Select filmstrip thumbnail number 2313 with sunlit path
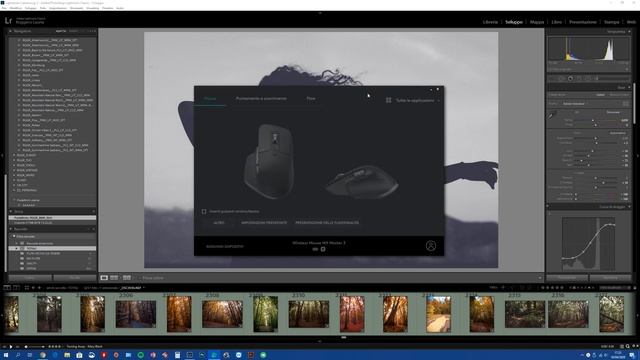The height and width of the screenshot is (360, 640). coord(438,314)
